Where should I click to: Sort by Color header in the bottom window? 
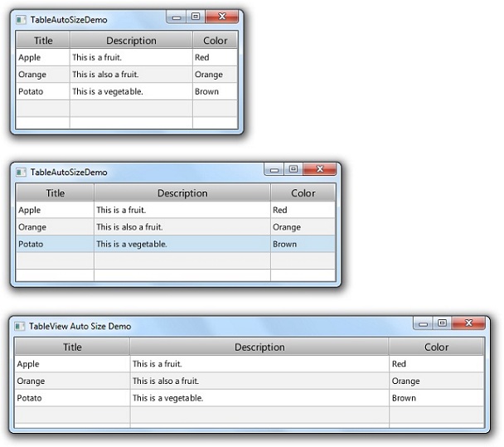tap(436, 347)
